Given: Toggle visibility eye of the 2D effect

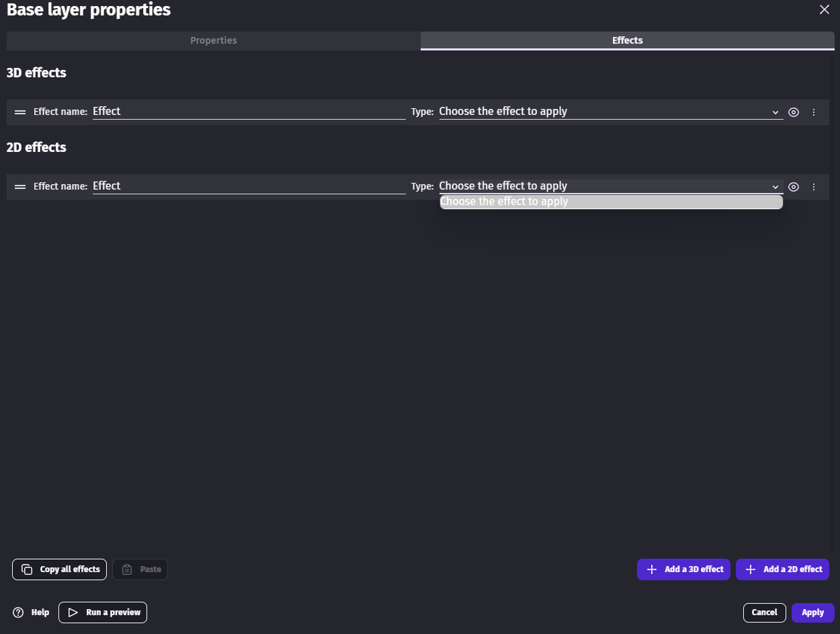Looking at the screenshot, I should 794,187.
